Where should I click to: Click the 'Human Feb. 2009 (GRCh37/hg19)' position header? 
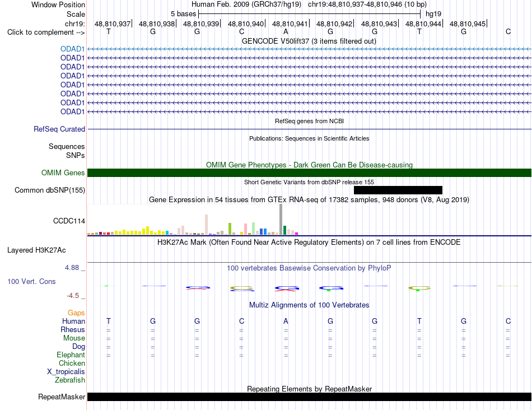(x=246, y=4)
